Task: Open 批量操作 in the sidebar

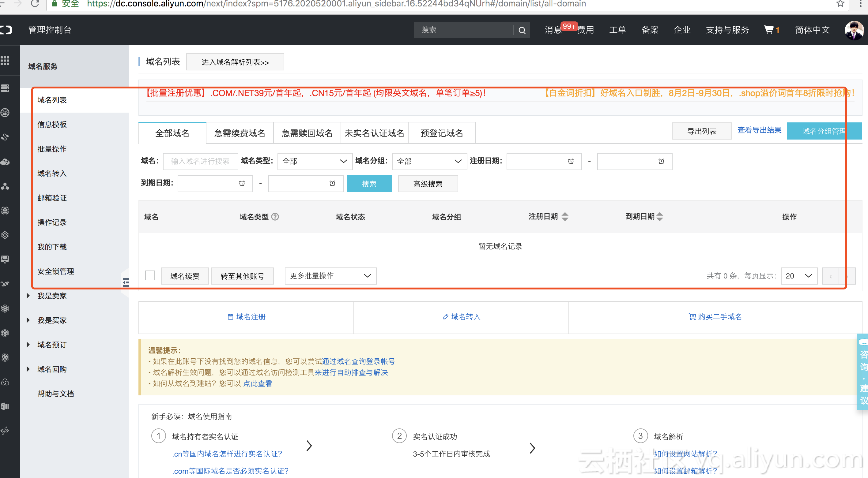Action: 52,149
